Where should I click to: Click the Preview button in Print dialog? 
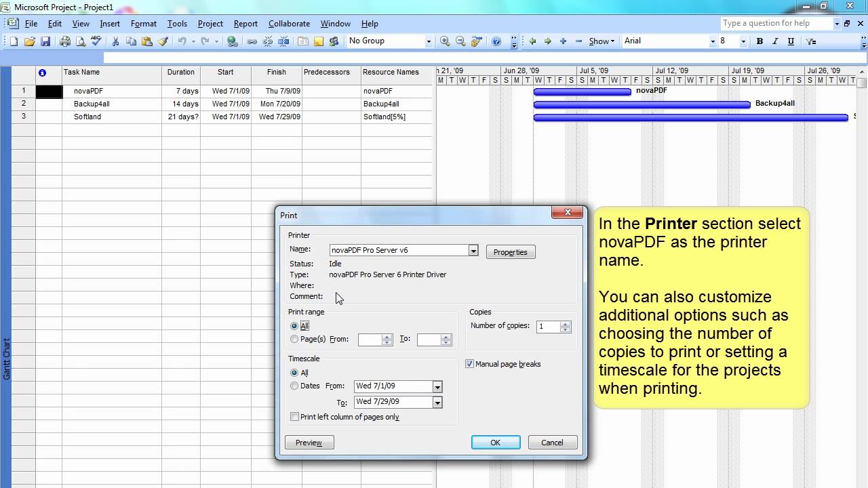[309, 443]
